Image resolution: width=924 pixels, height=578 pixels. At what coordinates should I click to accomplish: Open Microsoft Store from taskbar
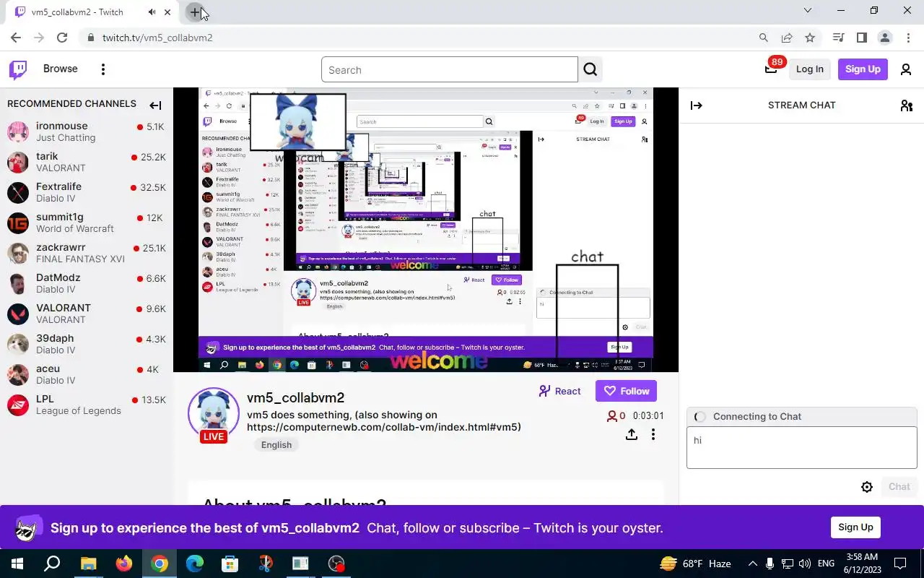(230, 564)
